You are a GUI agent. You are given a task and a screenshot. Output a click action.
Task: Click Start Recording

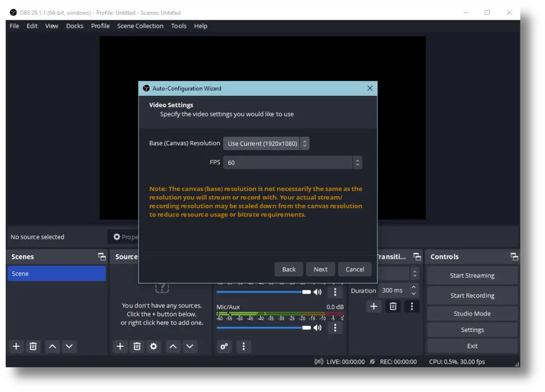point(472,296)
